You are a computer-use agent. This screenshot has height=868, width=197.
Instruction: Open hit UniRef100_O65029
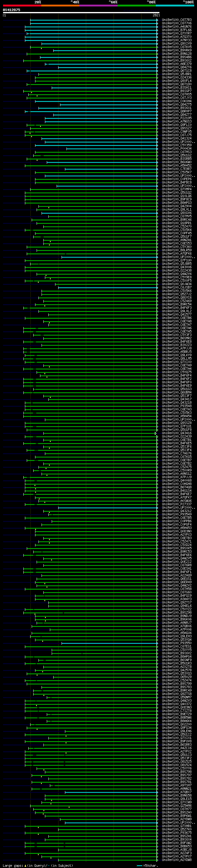click(177, 677)
